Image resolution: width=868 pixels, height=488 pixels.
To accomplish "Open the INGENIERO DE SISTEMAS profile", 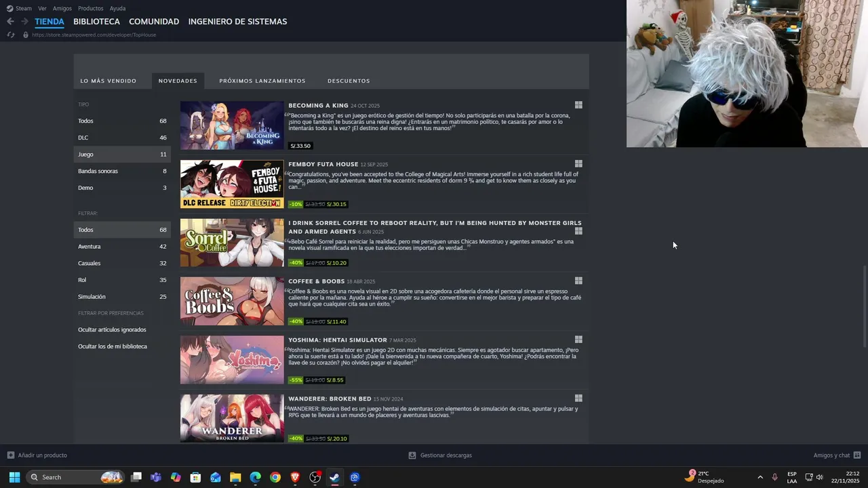I will pos(237,22).
